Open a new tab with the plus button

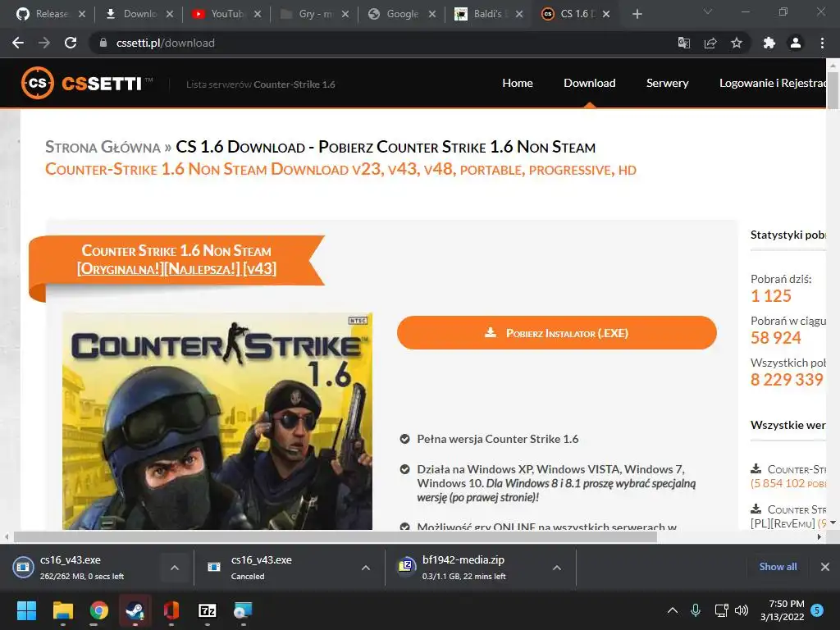[637, 14]
